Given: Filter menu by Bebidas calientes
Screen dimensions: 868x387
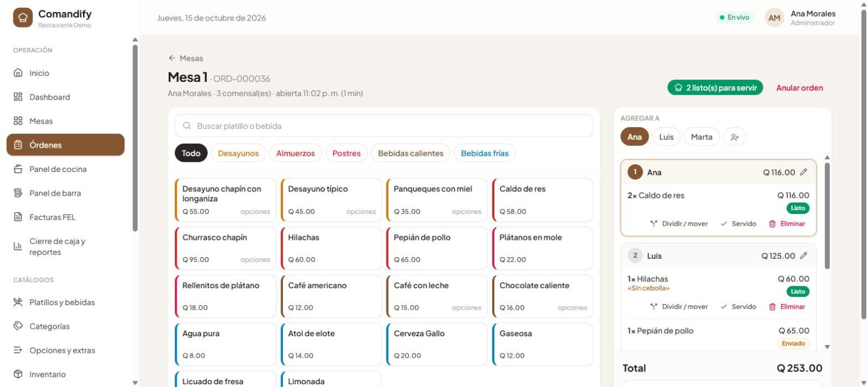Looking at the screenshot, I should pos(411,154).
